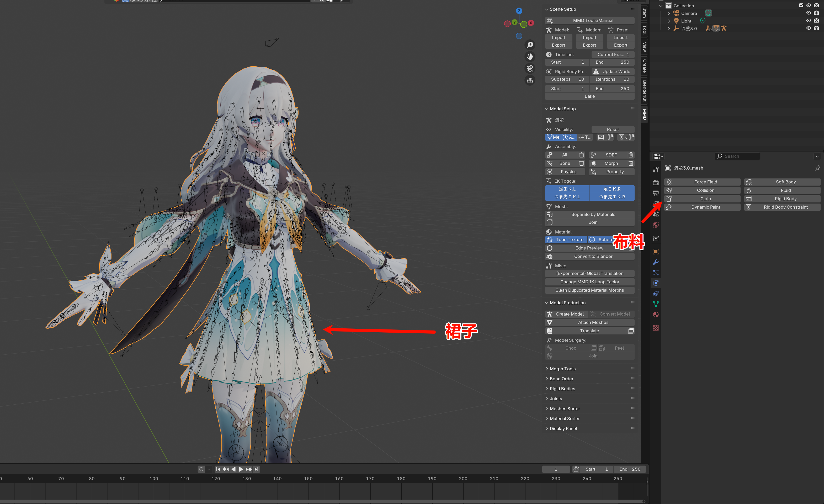Click the viewport zoom magnifier icon

click(x=530, y=45)
